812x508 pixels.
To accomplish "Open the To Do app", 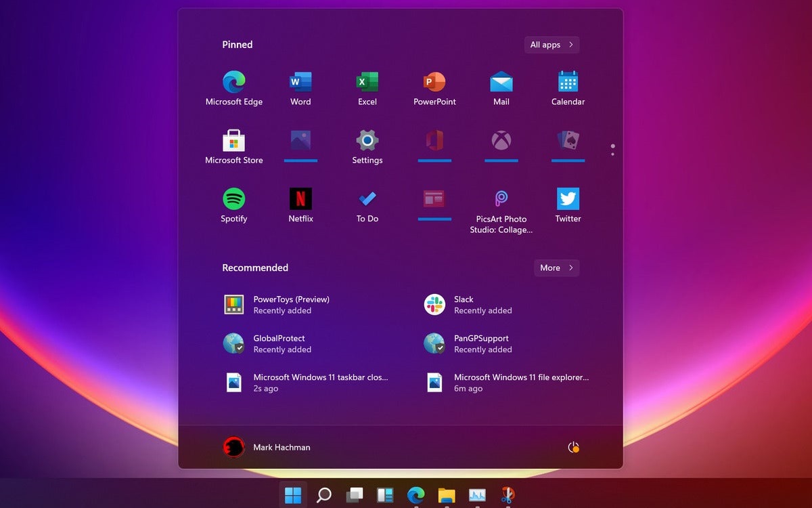I will point(367,206).
